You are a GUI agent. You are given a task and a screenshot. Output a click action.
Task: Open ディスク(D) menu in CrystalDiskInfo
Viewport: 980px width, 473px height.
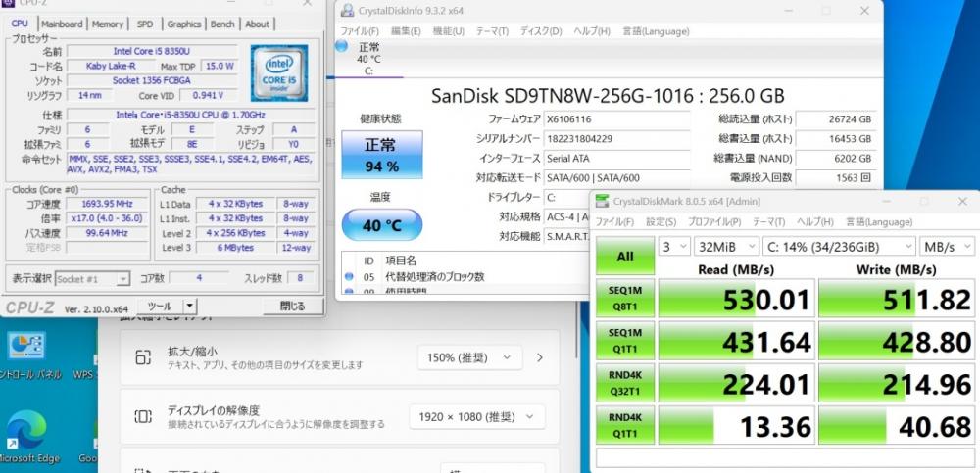541,31
